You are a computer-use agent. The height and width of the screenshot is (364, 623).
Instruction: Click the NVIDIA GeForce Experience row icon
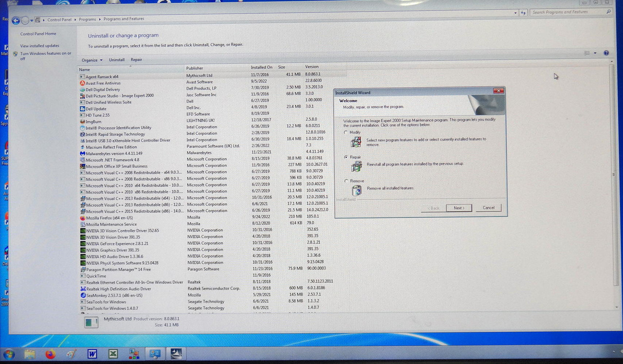(83, 243)
